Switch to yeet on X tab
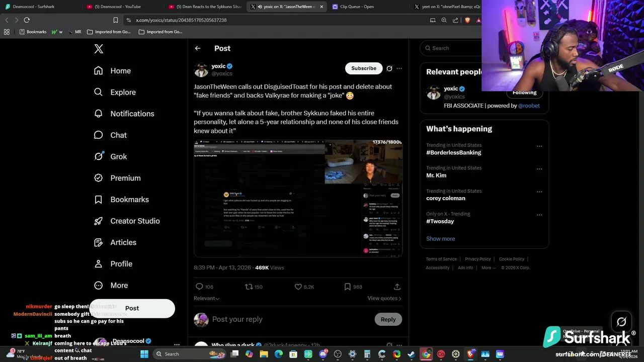Image resolution: width=644 pixels, height=362 pixels. click(447, 7)
